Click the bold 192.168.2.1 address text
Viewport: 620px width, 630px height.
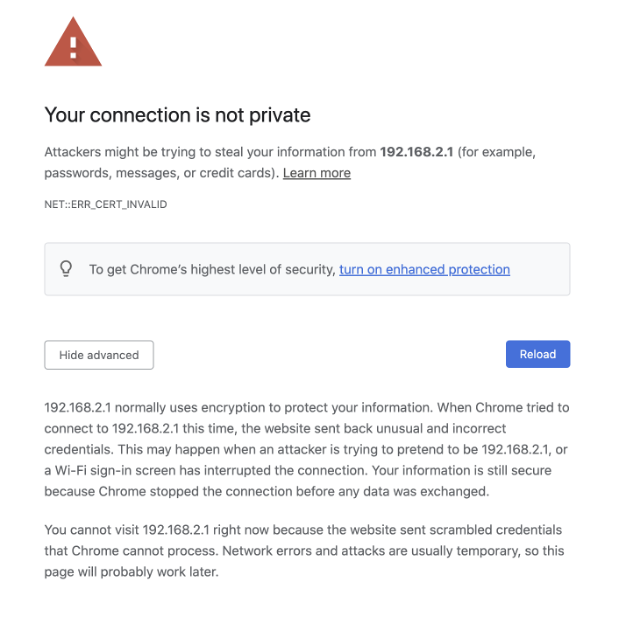point(417,152)
